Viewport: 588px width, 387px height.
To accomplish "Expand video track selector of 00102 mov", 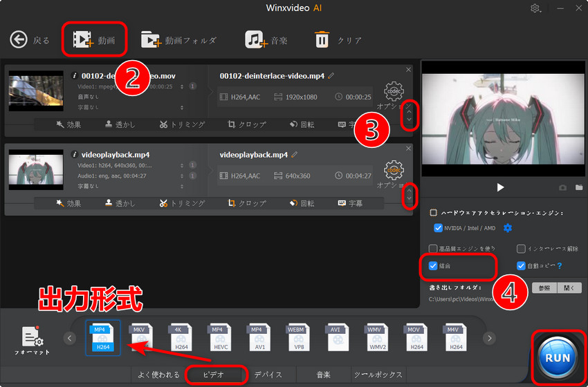I will [182, 86].
